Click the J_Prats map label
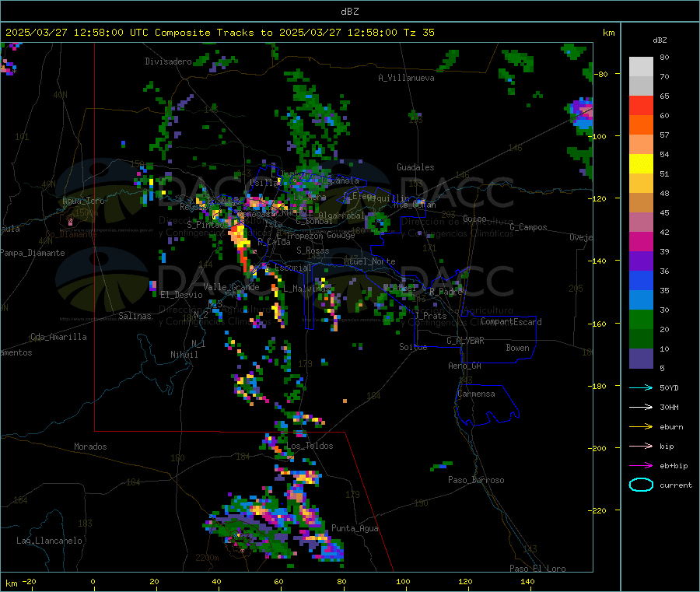Screen dimensions: 700x592 click(430, 315)
